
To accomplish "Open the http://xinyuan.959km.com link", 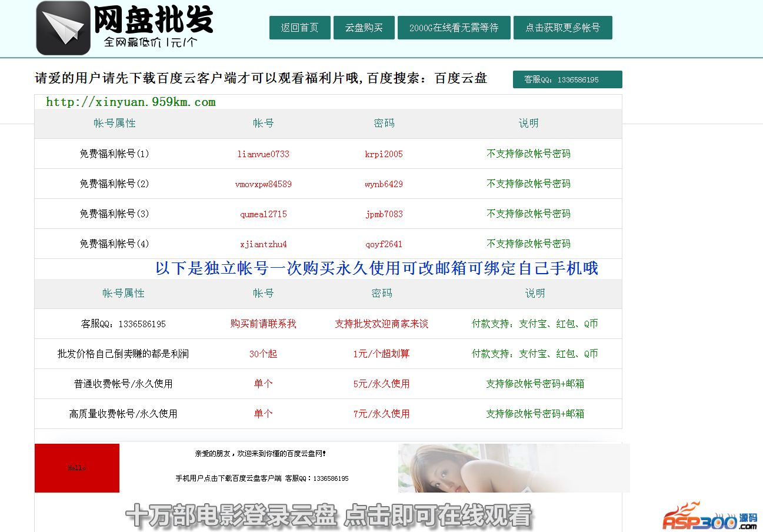I will pyautogui.click(x=131, y=102).
